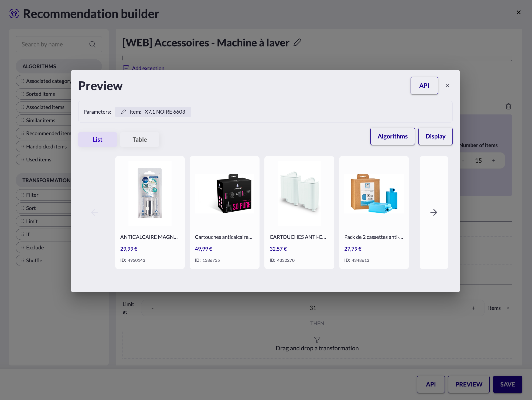Grab the Shuffle transformation handle icon

click(x=23, y=260)
